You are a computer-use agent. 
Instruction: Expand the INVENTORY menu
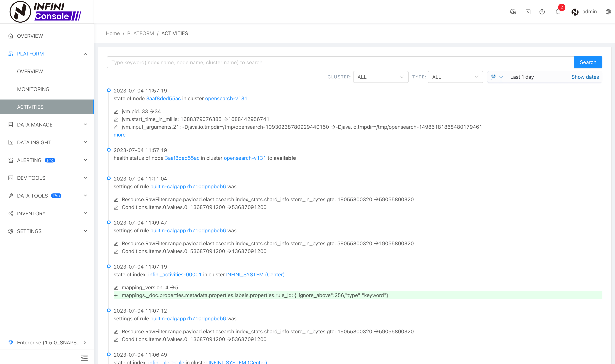click(x=85, y=213)
